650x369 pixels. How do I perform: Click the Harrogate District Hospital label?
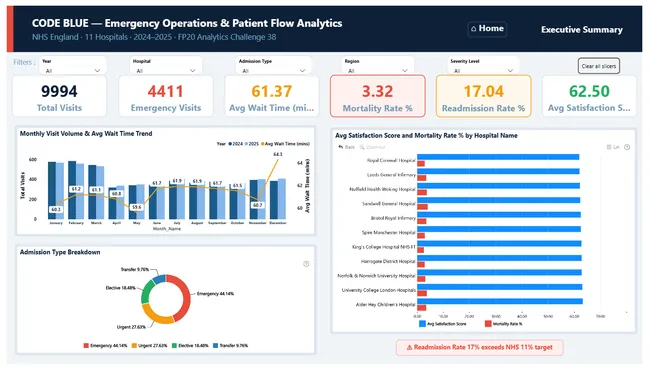(x=388, y=261)
